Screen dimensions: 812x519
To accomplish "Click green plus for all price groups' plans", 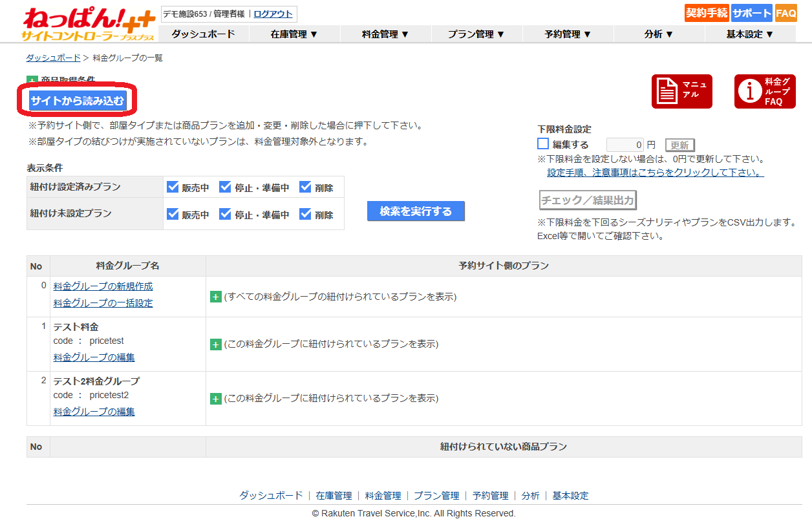I will point(216,297).
